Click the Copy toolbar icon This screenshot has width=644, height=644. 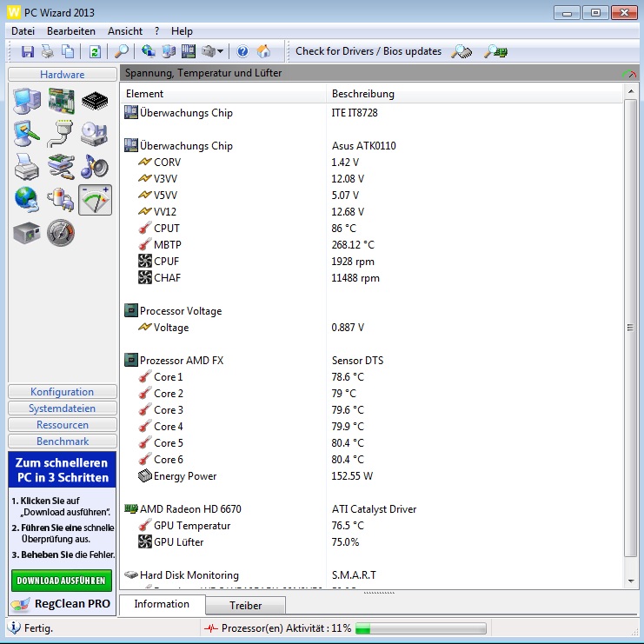pyautogui.click(x=68, y=52)
